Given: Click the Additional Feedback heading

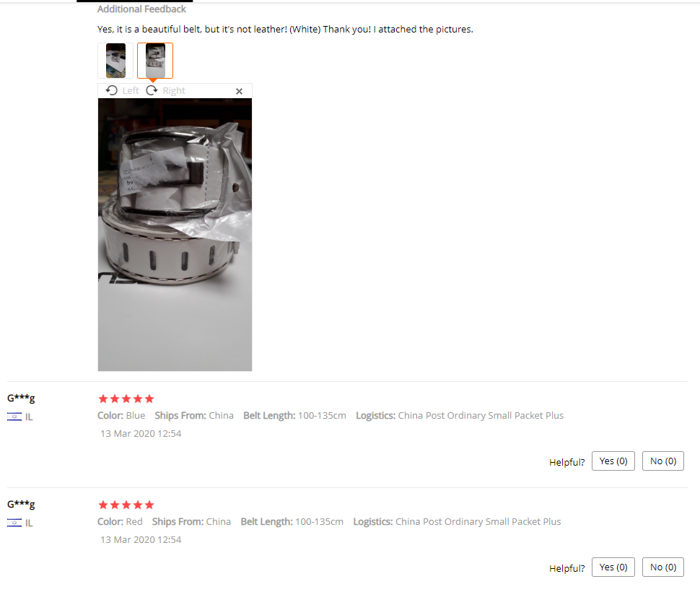Looking at the screenshot, I should pyautogui.click(x=141, y=9).
